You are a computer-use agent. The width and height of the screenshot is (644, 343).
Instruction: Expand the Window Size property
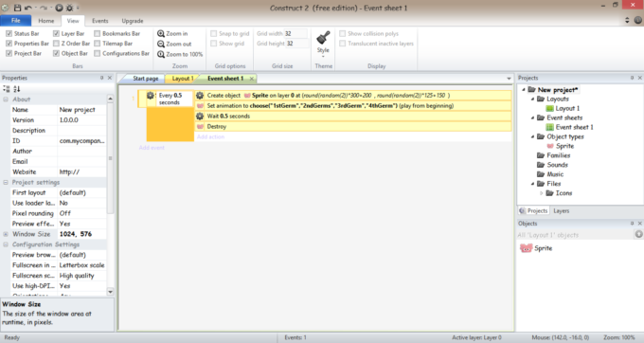(x=6, y=234)
